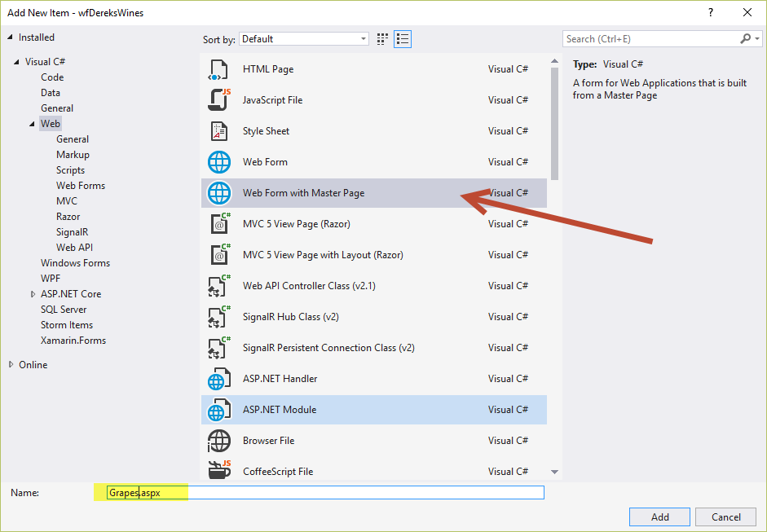Click the Name input field

[x=325, y=492]
